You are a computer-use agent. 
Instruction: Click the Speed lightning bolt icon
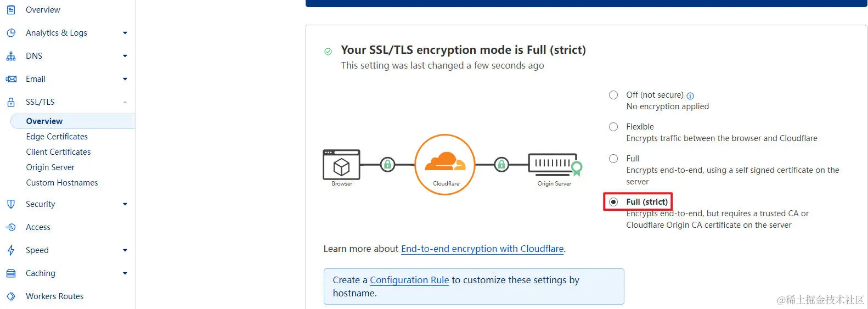click(x=11, y=250)
